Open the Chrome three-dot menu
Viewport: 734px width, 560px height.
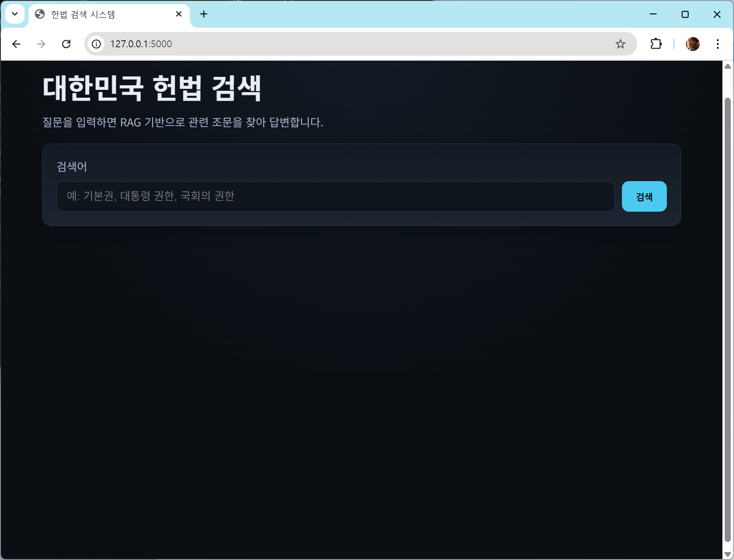point(718,44)
